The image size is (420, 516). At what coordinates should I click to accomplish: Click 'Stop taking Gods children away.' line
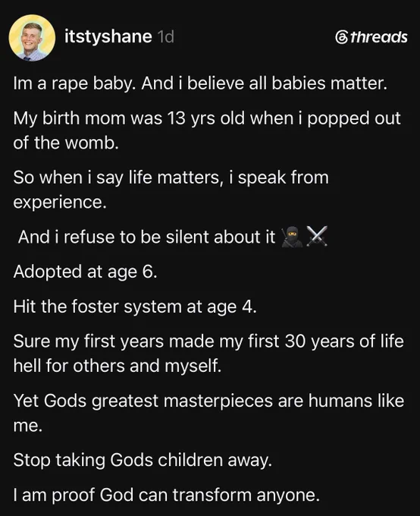(x=143, y=460)
